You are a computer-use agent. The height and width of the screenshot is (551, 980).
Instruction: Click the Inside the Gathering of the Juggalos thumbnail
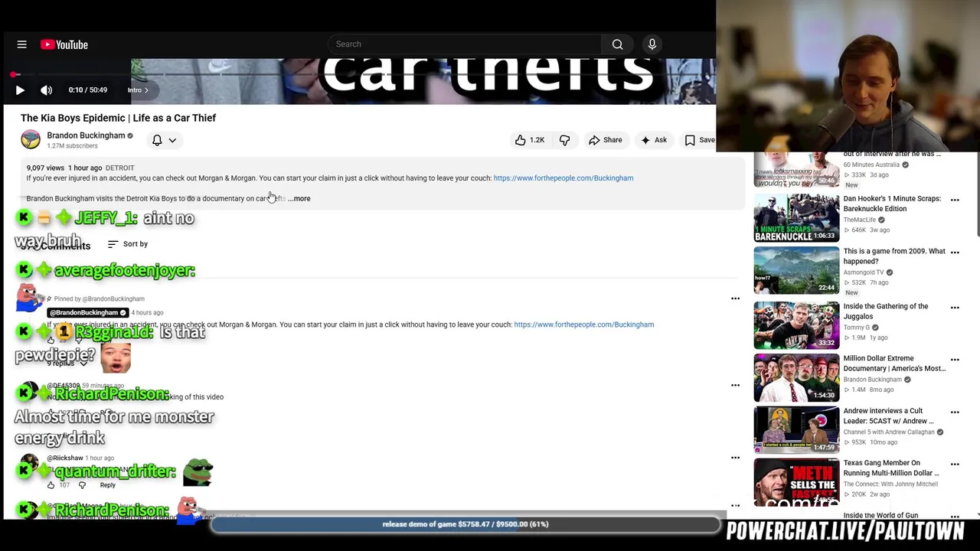[796, 325]
